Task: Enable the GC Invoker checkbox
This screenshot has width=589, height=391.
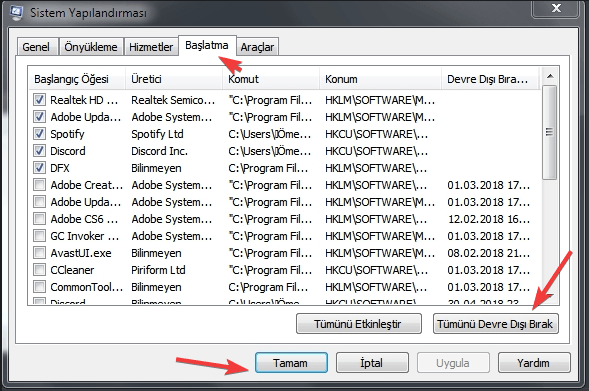Action: pyautogui.click(x=39, y=236)
